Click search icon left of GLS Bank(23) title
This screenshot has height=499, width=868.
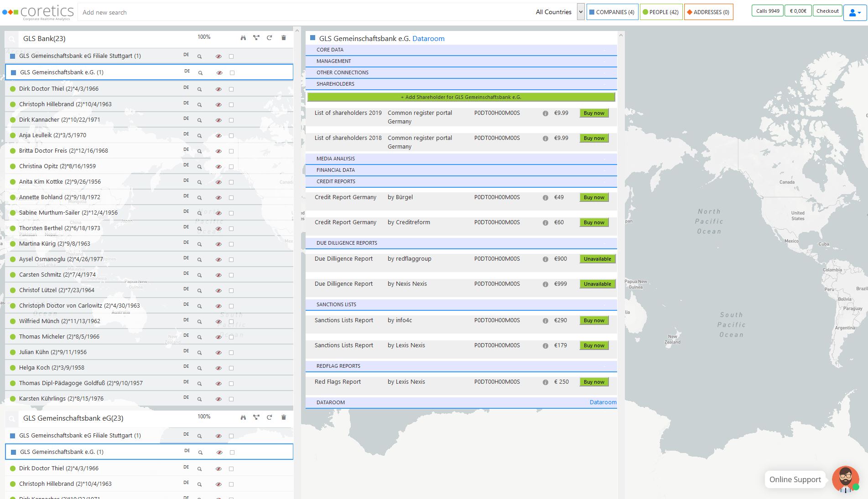(x=12, y=39)
